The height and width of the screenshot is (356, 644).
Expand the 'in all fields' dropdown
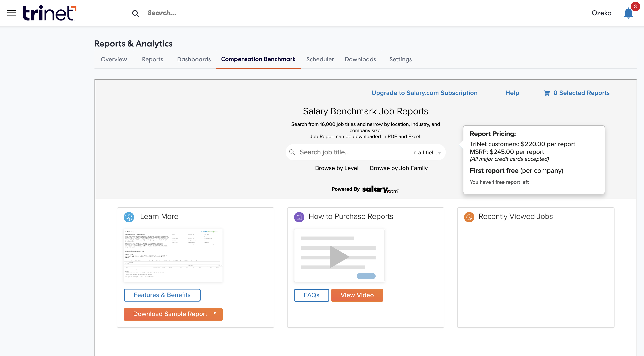click(426, 153)
